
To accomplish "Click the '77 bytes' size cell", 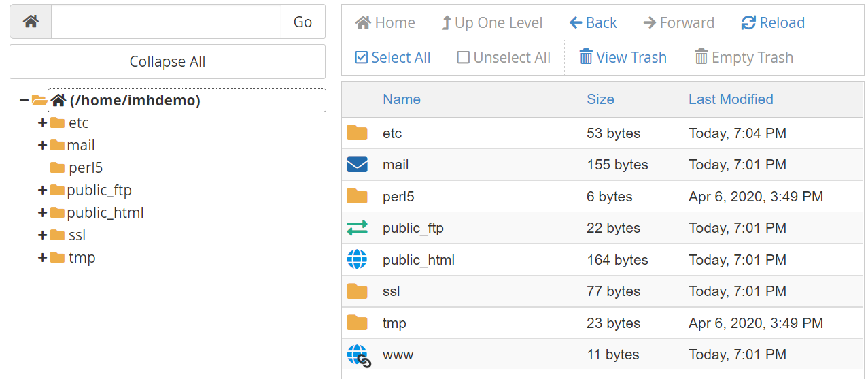I will tap(613, 291).
